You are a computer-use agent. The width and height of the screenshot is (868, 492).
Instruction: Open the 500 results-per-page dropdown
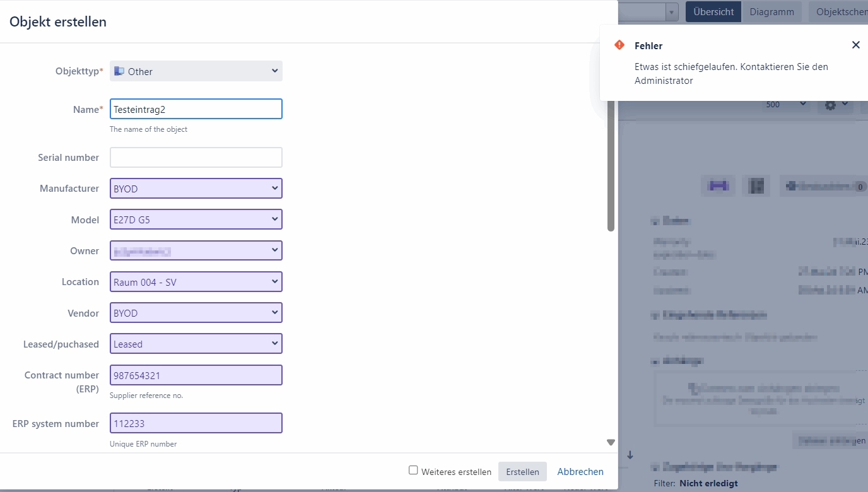click(x=785, y=105)
